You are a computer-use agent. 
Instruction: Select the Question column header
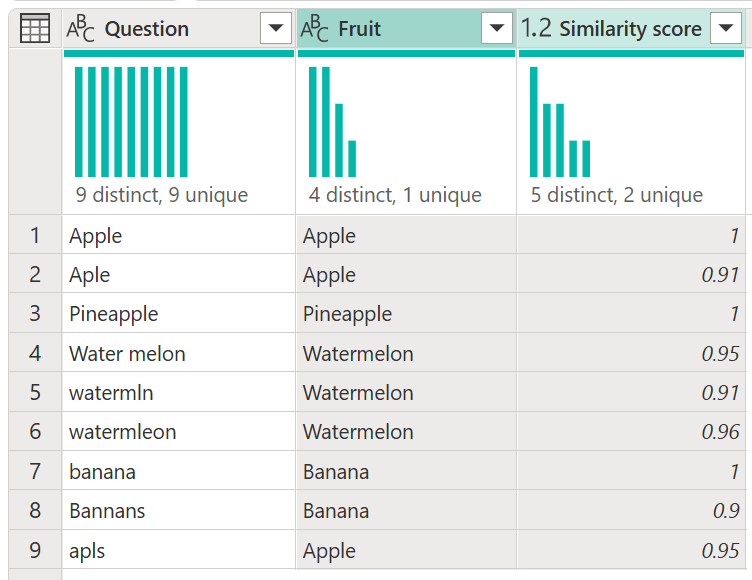coord(160,29)
